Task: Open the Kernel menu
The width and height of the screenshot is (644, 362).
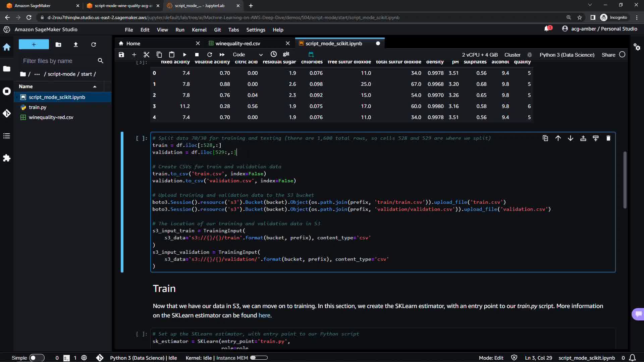Action: (x=199, y=30)
